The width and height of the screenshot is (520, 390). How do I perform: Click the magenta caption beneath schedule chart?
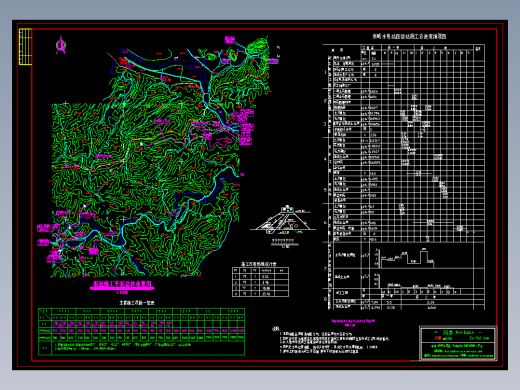(353, 323)
